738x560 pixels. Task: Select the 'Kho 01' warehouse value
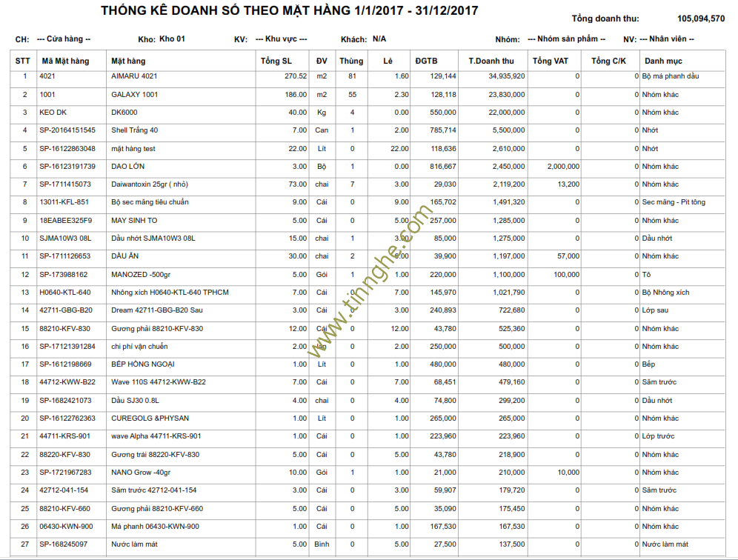[172, 39]
